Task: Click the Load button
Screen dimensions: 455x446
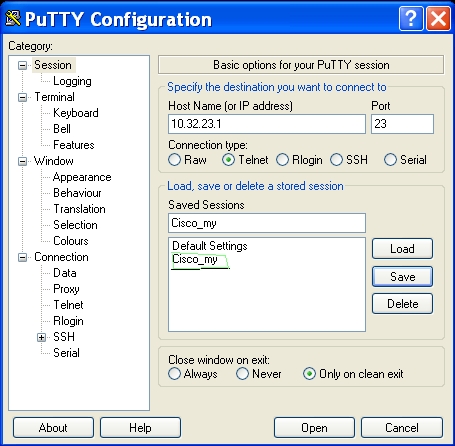Action: [x=402, y=249]
